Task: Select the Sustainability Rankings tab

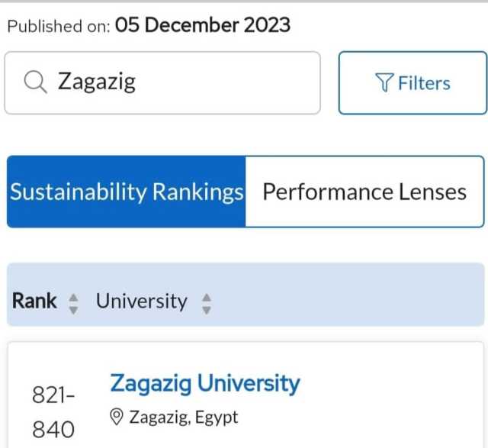Action: [x=127, y=192]
